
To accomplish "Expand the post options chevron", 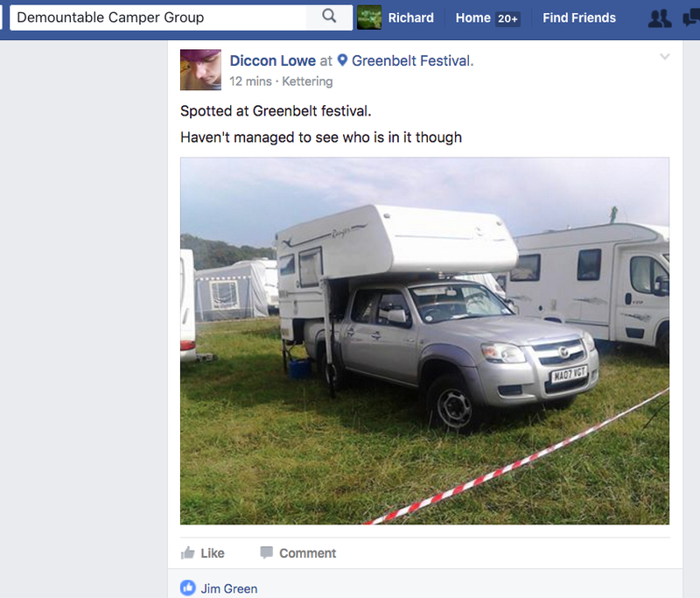I will click(x=665, y=56).
